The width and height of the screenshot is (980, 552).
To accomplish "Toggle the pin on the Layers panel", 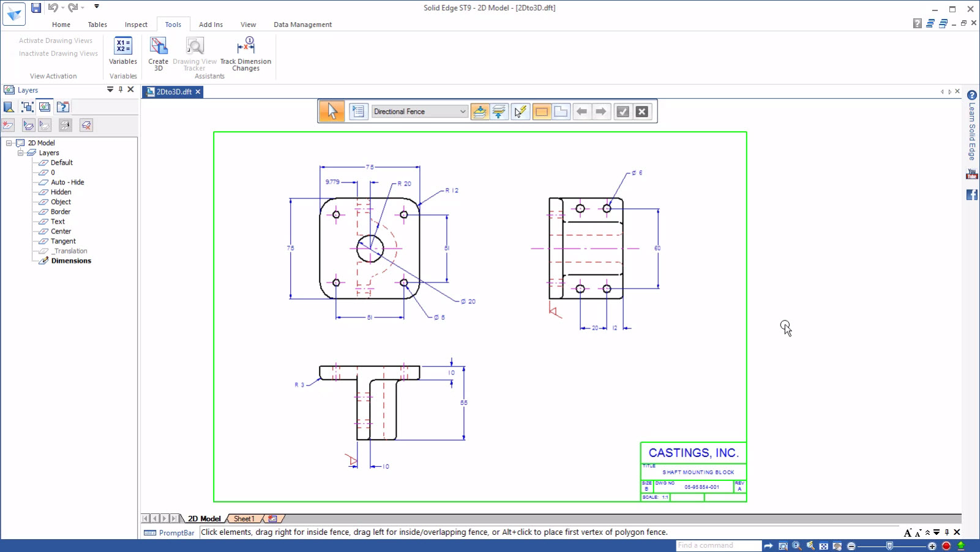I will [121, 89].
